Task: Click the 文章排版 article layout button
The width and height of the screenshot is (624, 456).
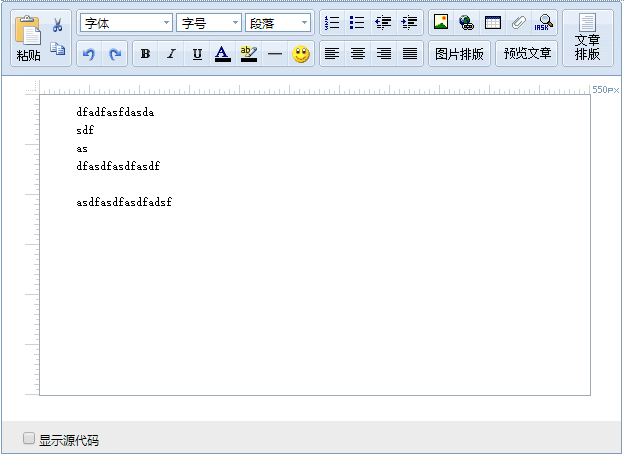Action: tap(587, 39)
